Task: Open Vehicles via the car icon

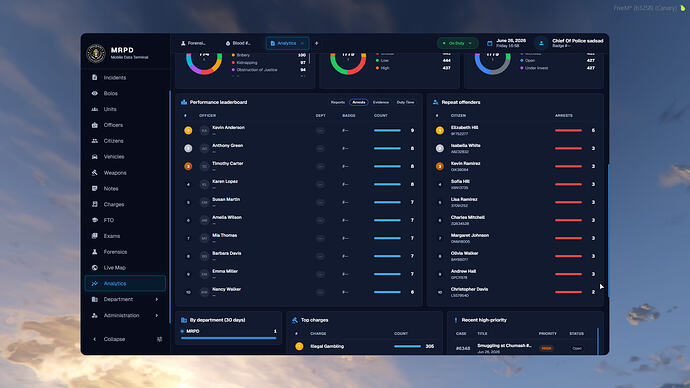Action: [x=95, y=157]
